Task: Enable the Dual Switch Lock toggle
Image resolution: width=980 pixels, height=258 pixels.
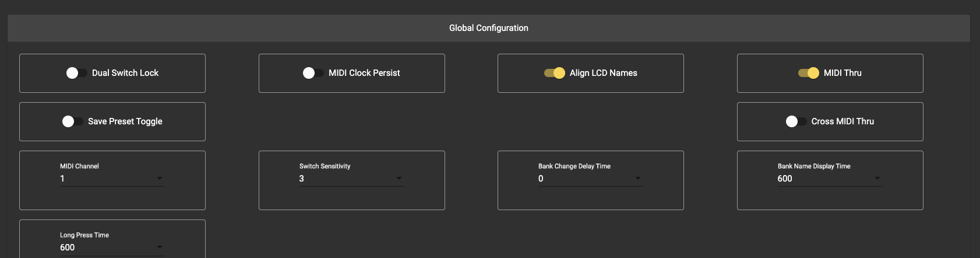Action: [x=77, y=73]
